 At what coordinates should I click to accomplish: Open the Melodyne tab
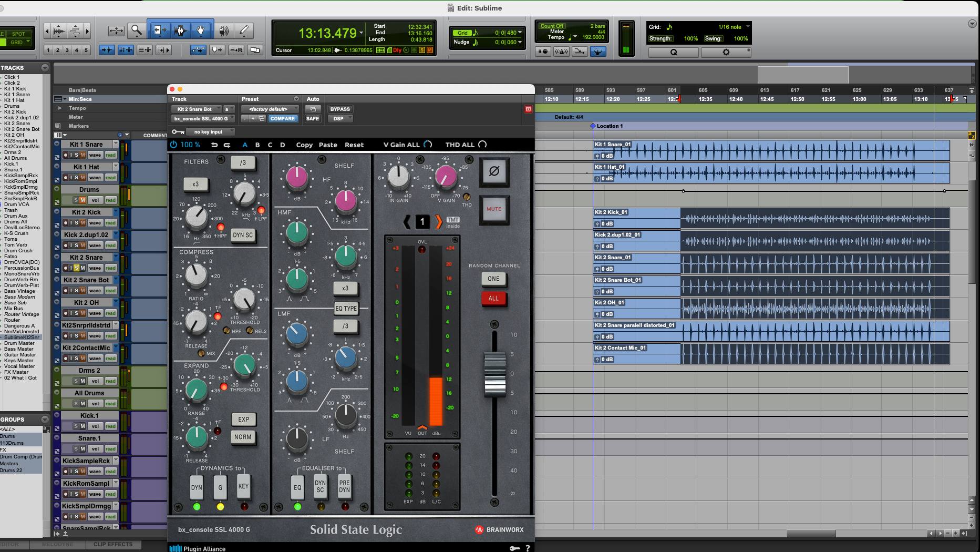tap(57, 544)
